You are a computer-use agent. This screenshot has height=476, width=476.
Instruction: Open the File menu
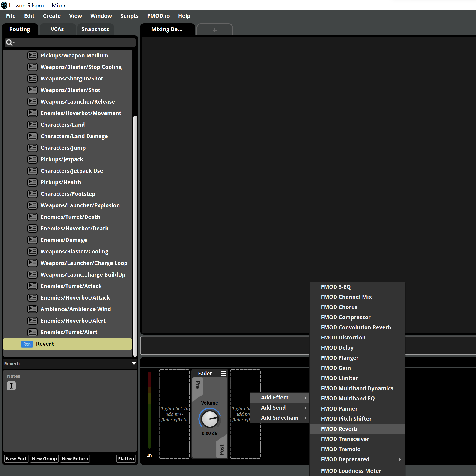(11, 16)
